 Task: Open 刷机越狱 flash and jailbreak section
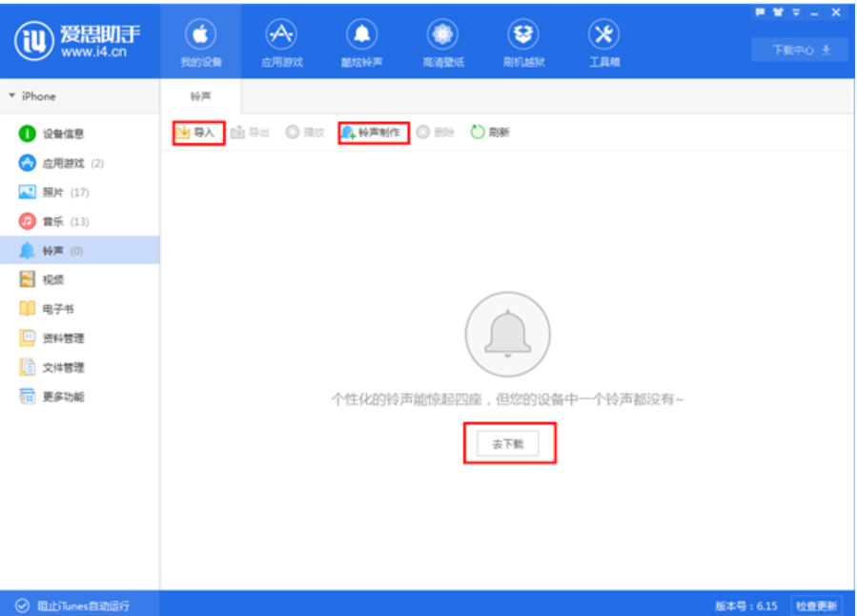[x=522, y=43]
